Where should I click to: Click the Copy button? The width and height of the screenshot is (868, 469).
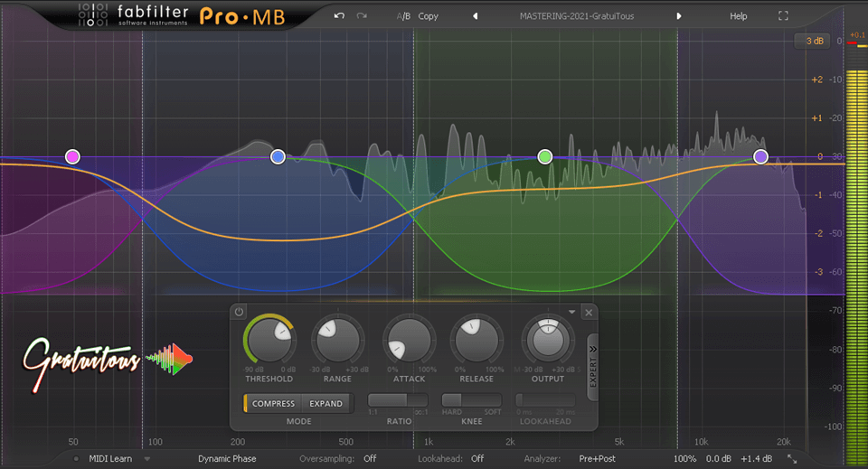click(428, 16)
